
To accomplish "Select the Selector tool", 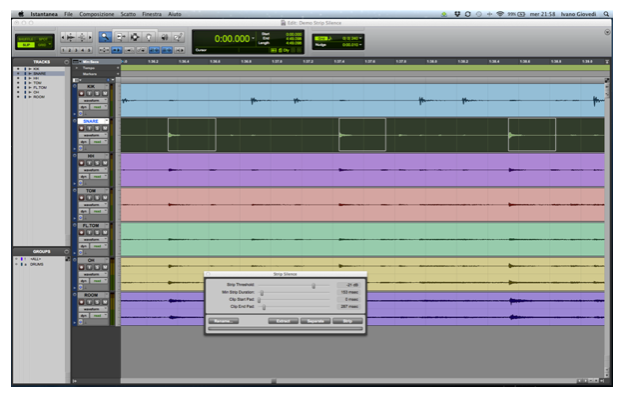I will click(x=135, y=37).
